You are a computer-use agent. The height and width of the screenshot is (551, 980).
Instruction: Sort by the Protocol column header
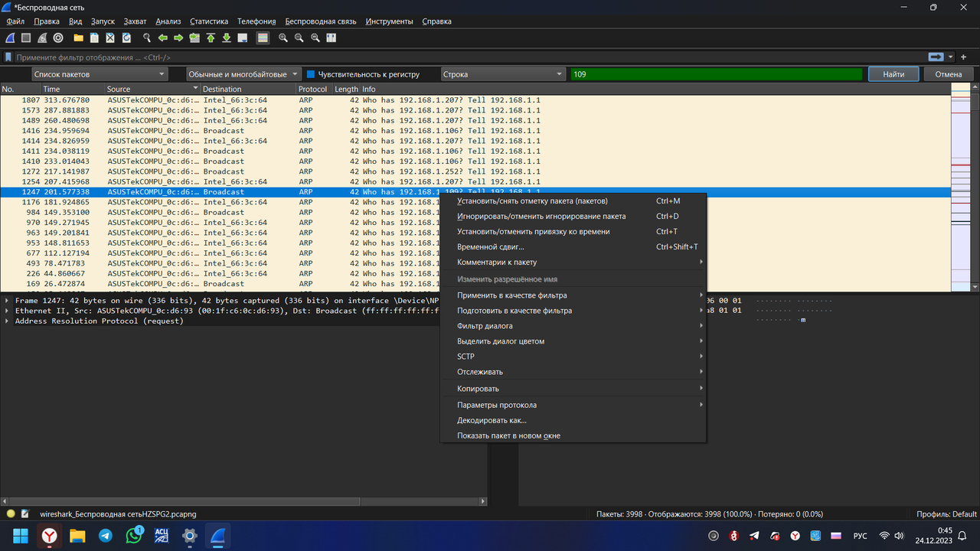pyautogui.click(x=315, y=90)
